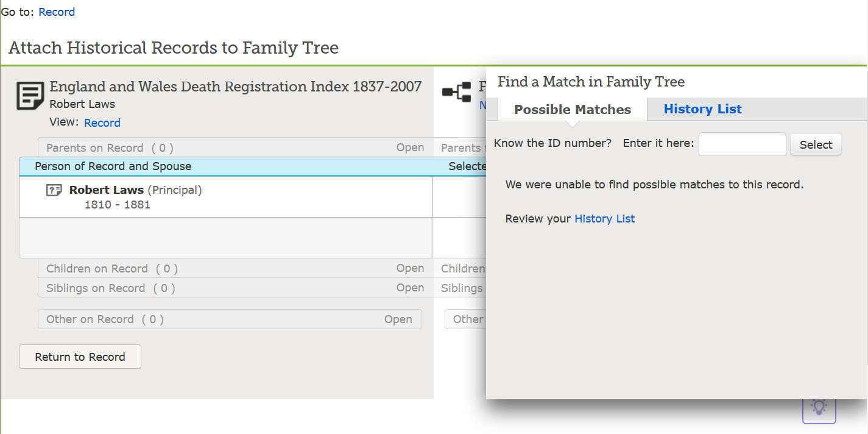Open the View Record link
This screenshot has width=868, height=434.
coord(102,123)
